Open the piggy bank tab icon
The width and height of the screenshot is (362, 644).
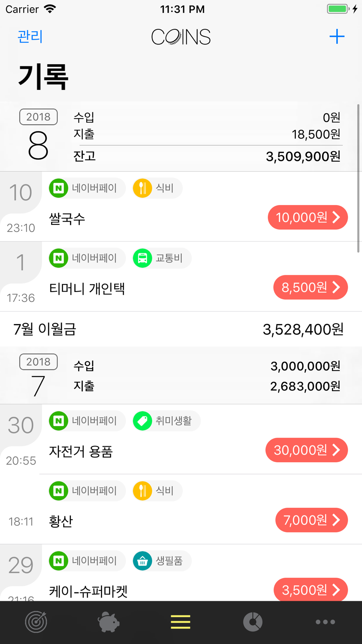pyautogui.click(x=108, y=622)
